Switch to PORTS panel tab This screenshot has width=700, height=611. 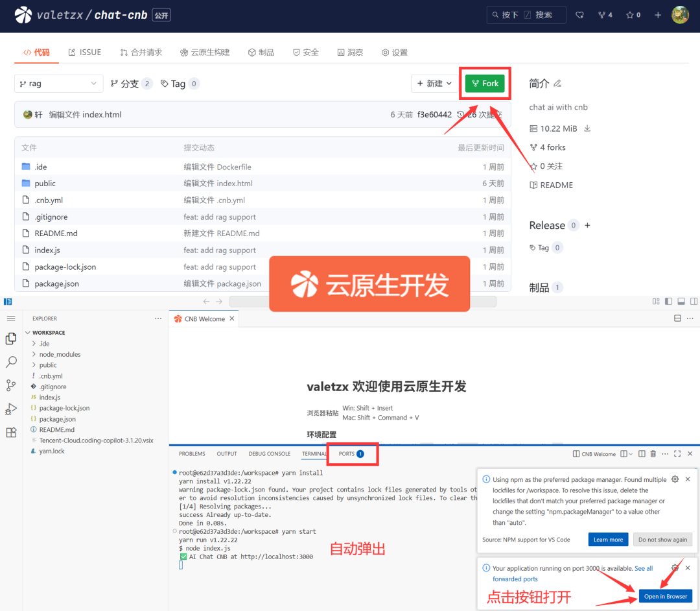point(351,454)
